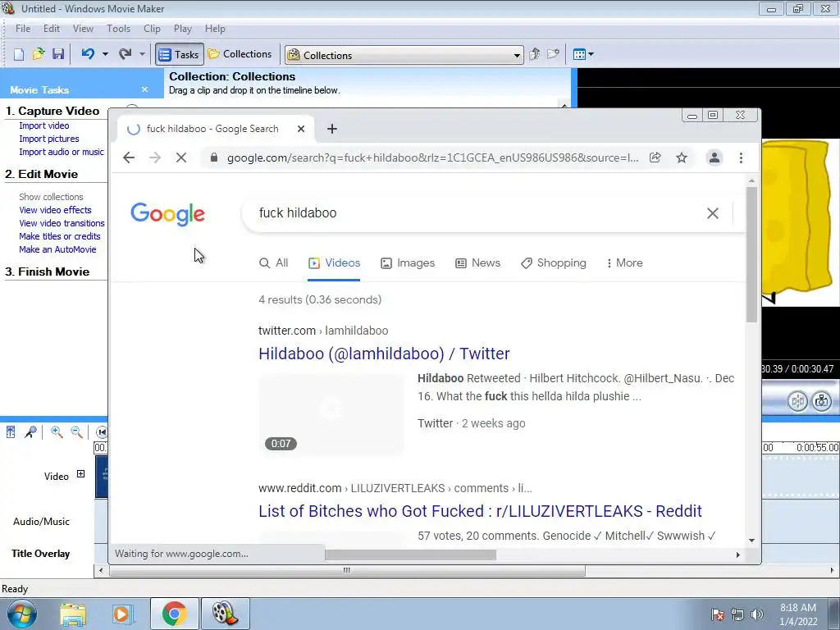Open the Redo history dropdown arrow

click(x=142, y=54)
